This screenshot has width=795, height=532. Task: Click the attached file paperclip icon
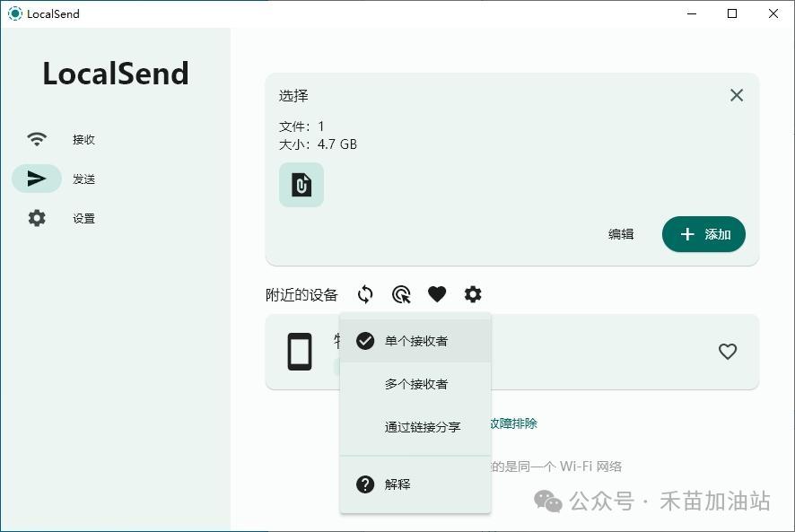pyautogui.click(x=301, y=184)
